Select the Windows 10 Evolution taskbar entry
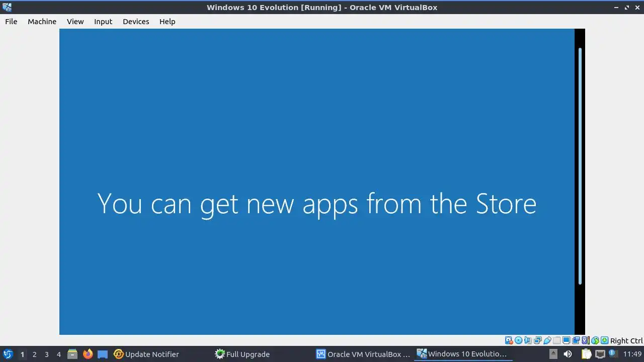This screenshot has height=362, width=644. coord(463,354)
